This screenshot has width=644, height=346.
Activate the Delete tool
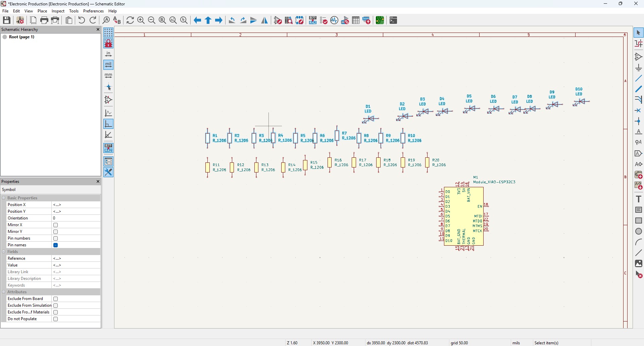639,275
